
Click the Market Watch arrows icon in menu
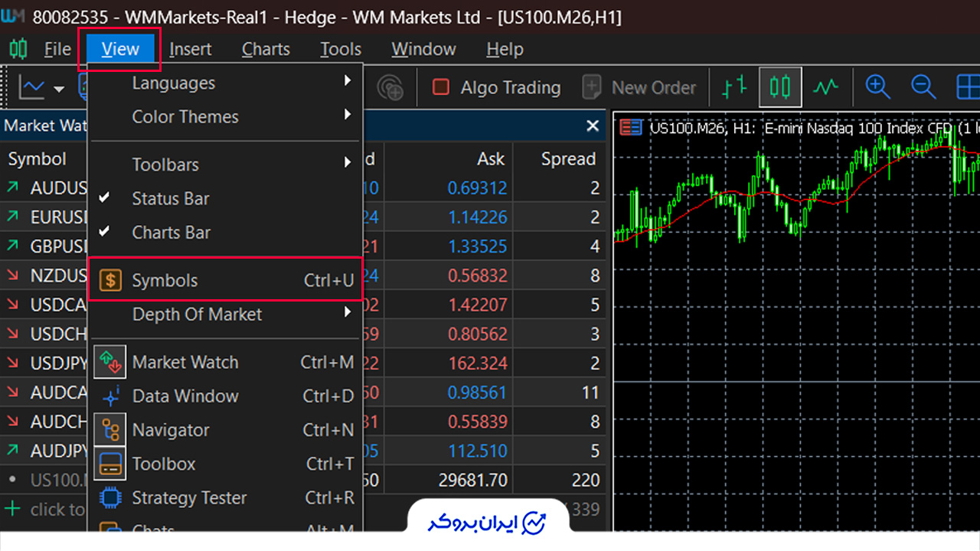click(110, 362)
